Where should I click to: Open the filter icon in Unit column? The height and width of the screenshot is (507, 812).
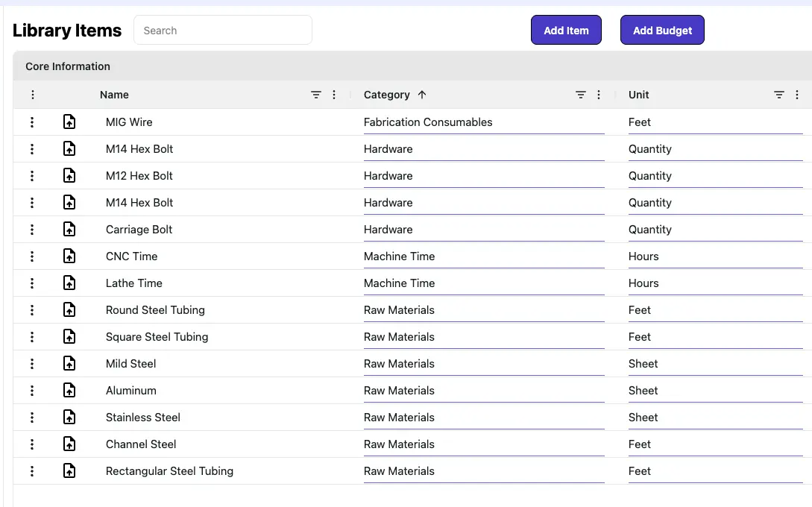click(779, 95)
